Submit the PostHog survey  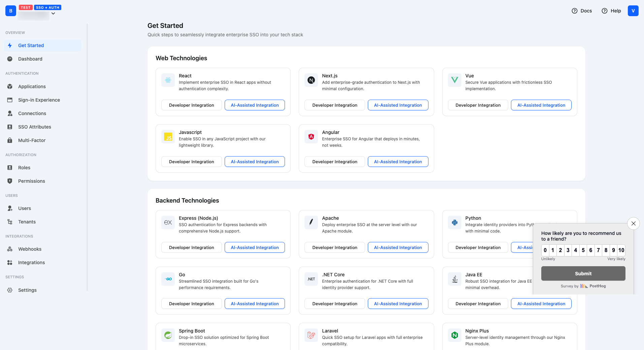(583, 274)
